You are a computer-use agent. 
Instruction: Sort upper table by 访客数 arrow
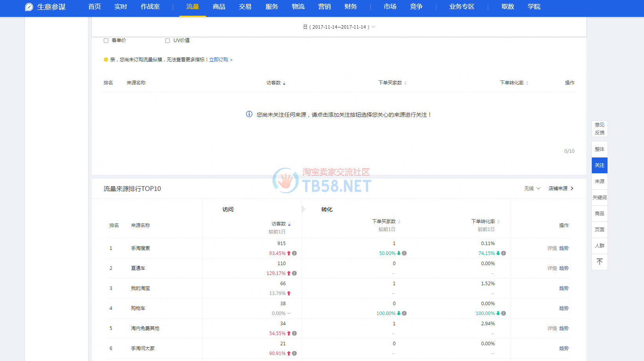click(284, 83)
